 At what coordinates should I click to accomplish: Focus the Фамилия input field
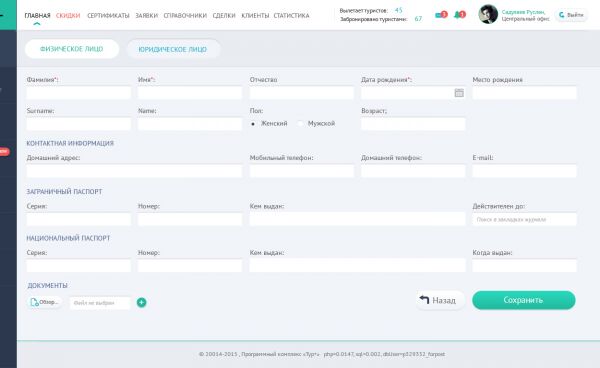(79, 93)
